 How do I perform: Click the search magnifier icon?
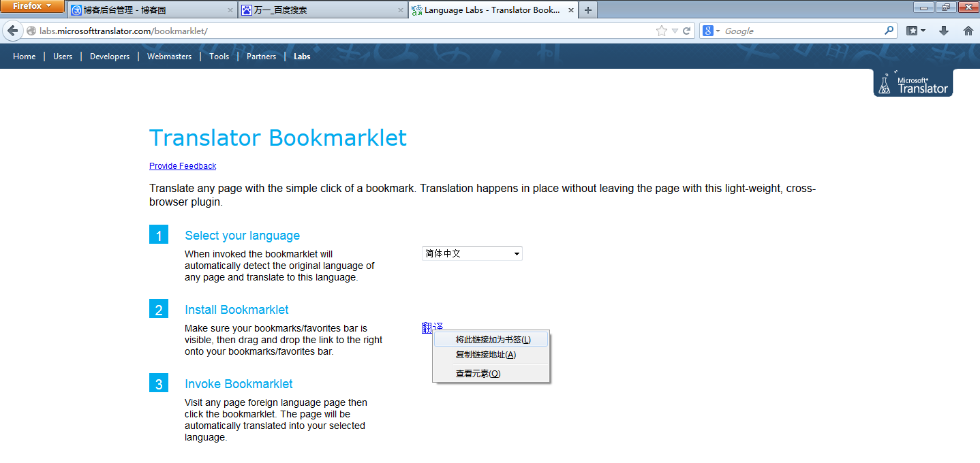(889, 31)
